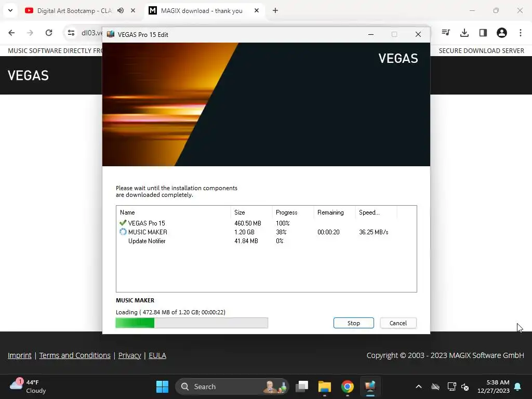Open Chrome downloads
Image resolution: width=532 pixels, height=399 pixels.
click(464, 33)
